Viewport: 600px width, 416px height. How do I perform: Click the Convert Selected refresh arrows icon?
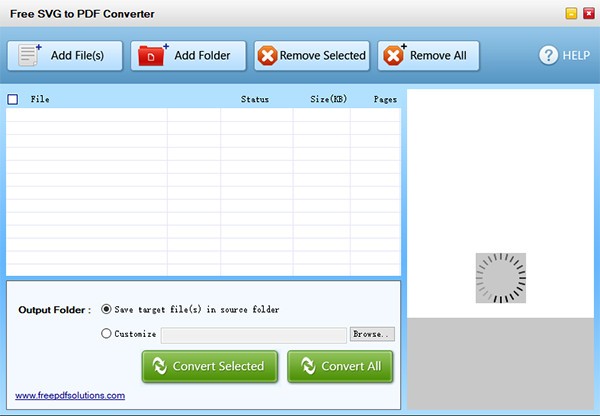click(160, 366)
